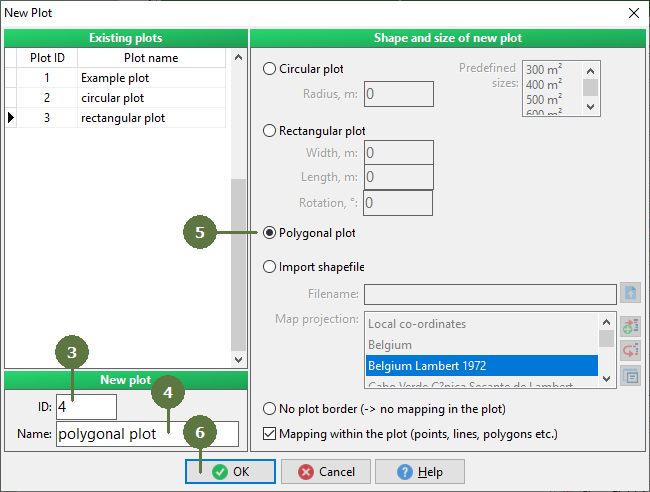Click the projection details window icon
The width and height of the screenshot is (650, 492).
pos(630,376)
